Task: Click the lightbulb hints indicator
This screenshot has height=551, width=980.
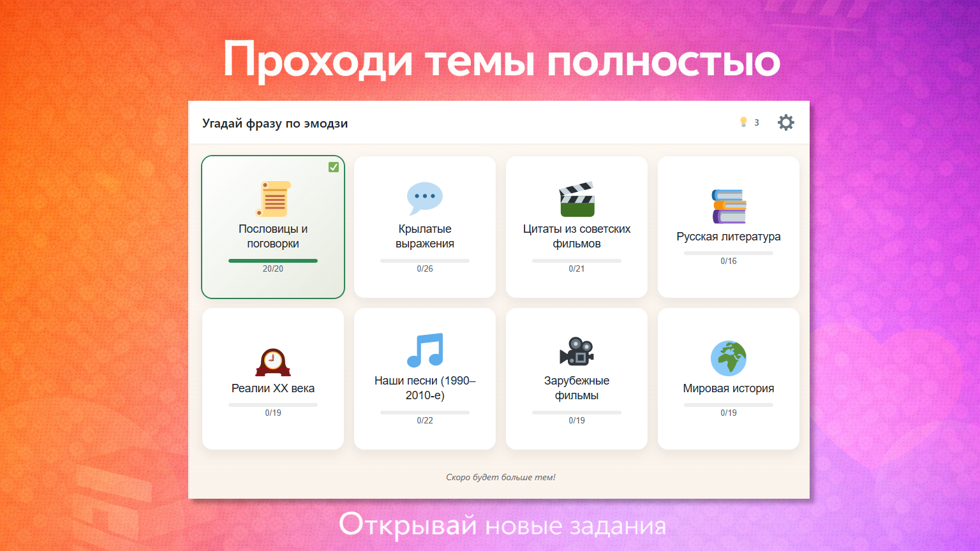Action: tap(745, 122)
